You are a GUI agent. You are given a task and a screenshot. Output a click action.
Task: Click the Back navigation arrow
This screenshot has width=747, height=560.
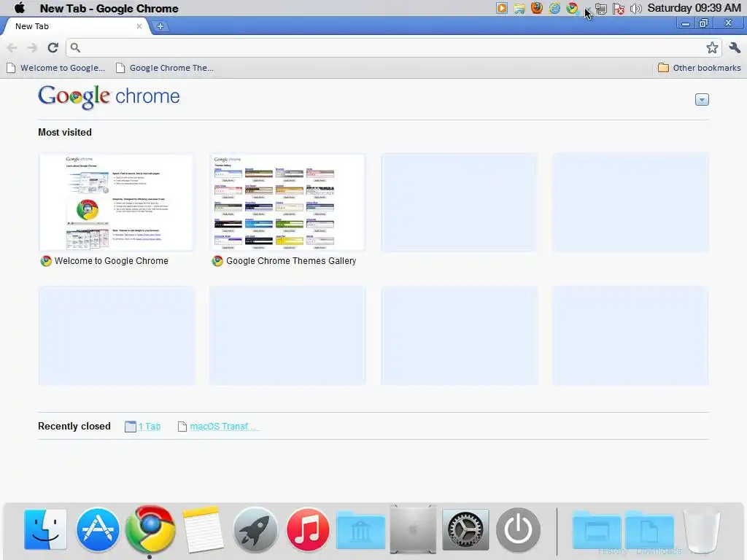pos(12,47)
